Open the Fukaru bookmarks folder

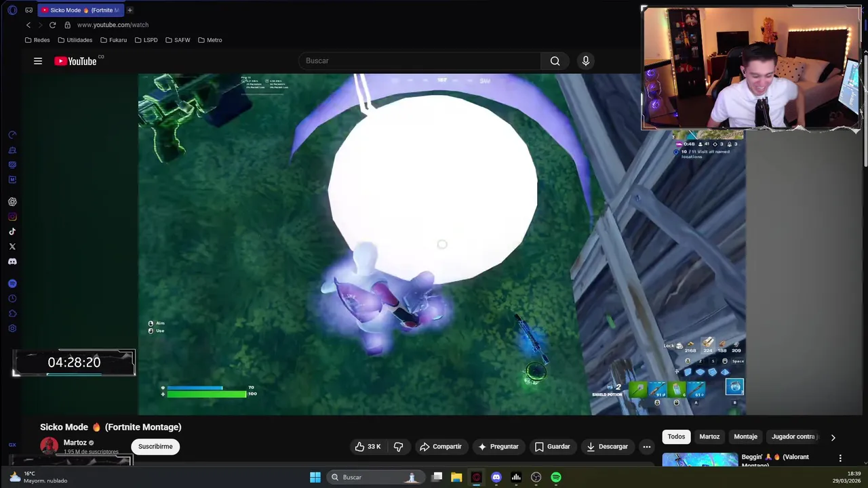click(113, 40)
